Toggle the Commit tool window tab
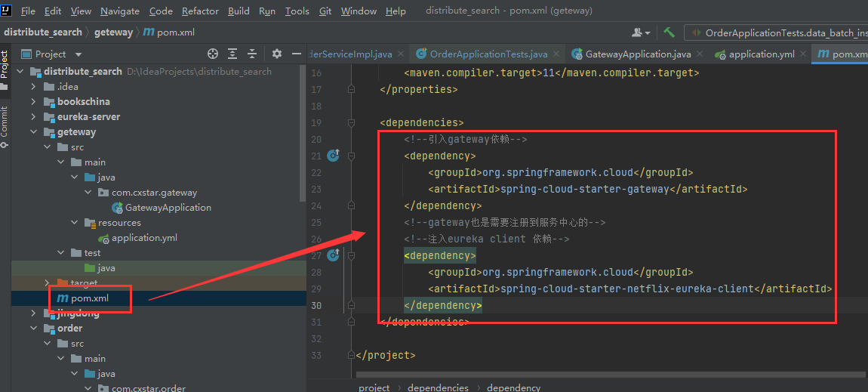Viewport: 868px width, 392px height. coord(5,126)
